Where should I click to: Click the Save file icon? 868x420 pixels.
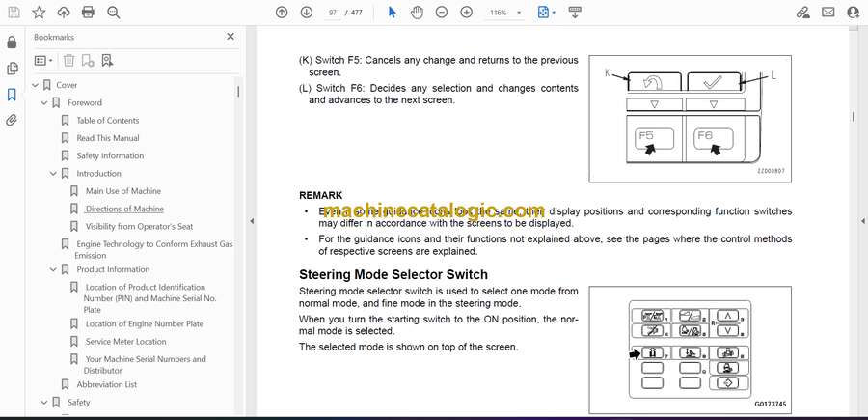[14, 13]
